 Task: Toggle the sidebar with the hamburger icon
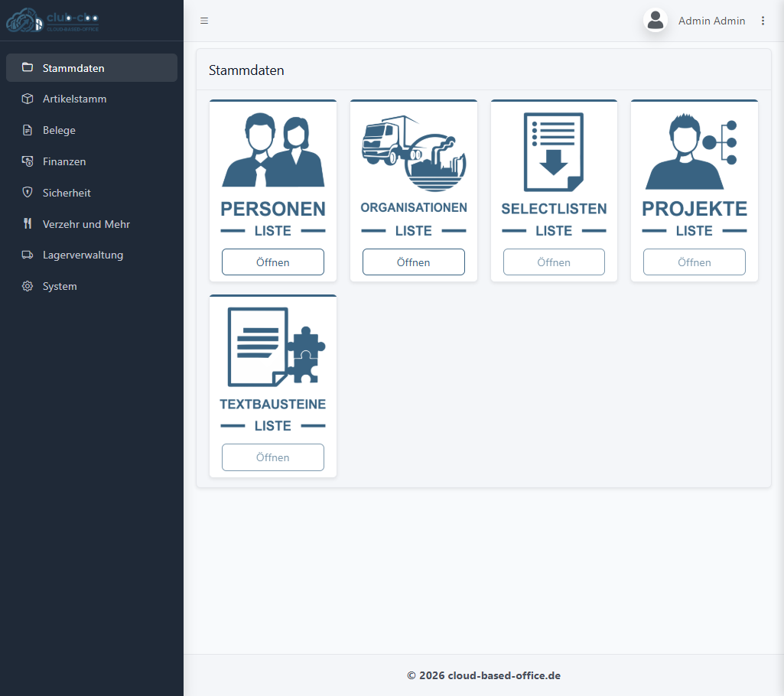[x=204, y=21]
